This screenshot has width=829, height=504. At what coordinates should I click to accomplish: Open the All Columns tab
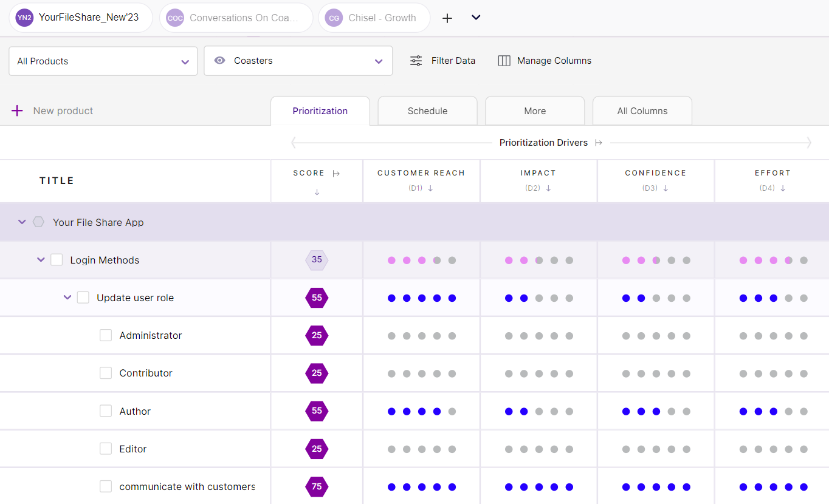click(642, 111)
